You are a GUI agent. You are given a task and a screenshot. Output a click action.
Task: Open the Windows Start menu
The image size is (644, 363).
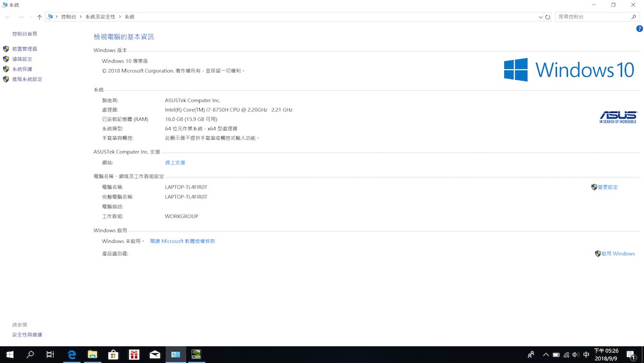coord(10,355)
